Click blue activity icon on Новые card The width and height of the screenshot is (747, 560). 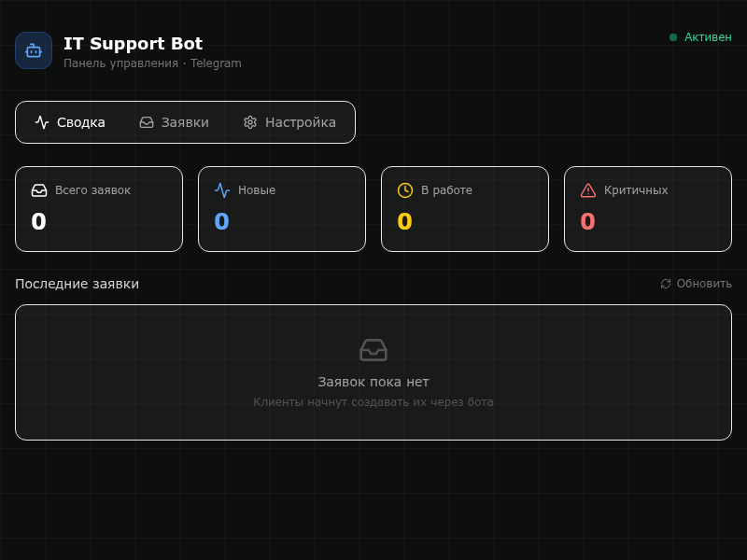(x=222, y=190)
